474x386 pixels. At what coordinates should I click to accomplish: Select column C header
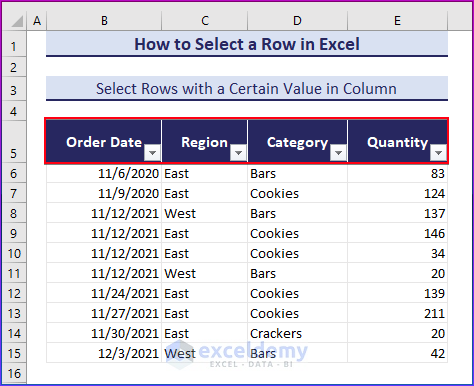205,21
